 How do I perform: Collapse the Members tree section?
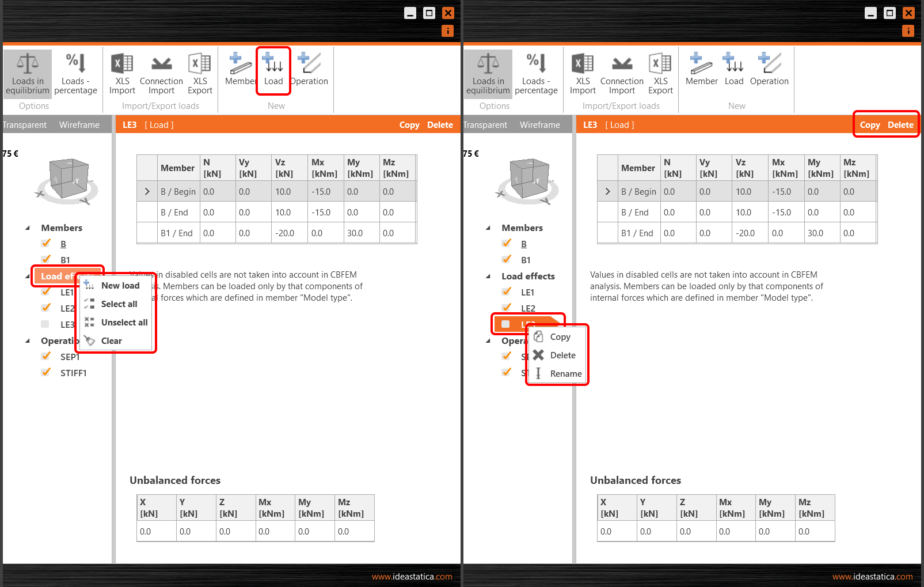pos(27,227)
